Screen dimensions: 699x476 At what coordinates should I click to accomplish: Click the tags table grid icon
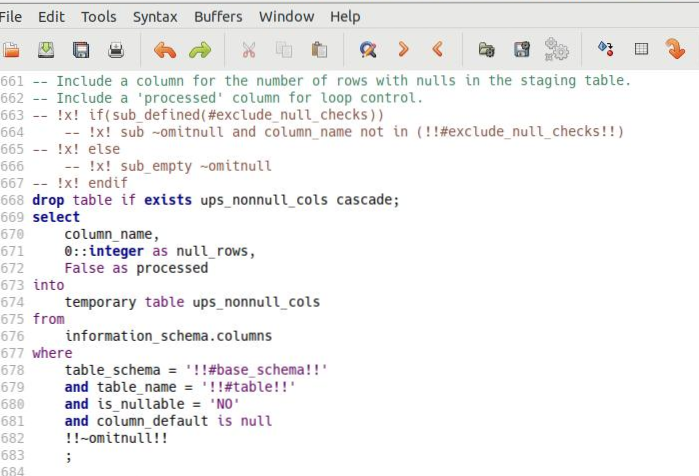[x=641, y=49]
